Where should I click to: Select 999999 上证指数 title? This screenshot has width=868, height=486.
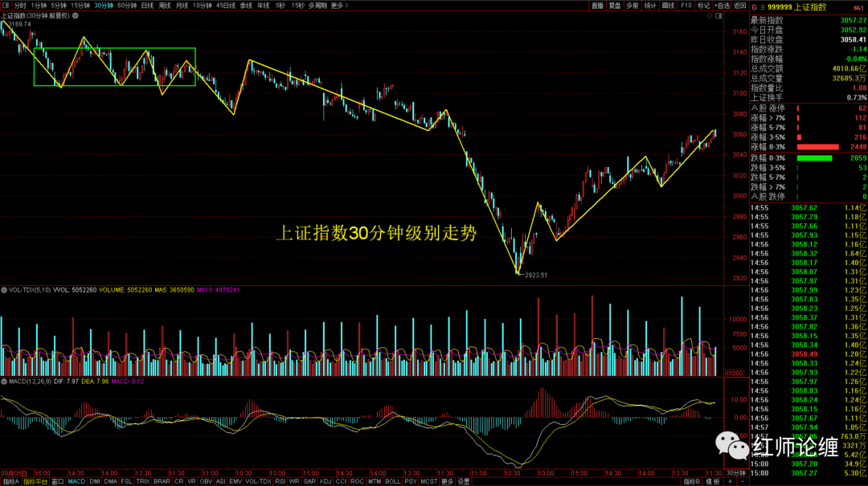pos(796,7)
